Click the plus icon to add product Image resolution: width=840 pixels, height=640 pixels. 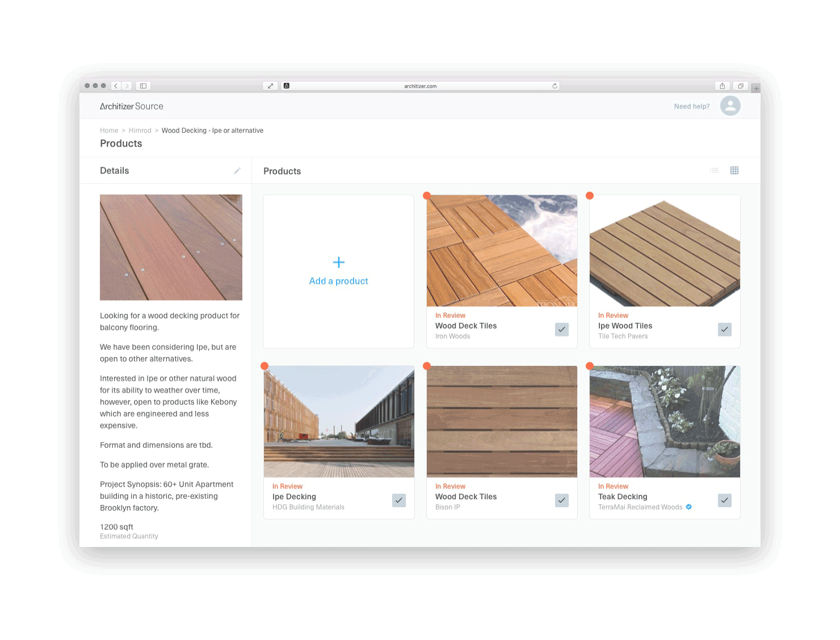click(339, 262)
